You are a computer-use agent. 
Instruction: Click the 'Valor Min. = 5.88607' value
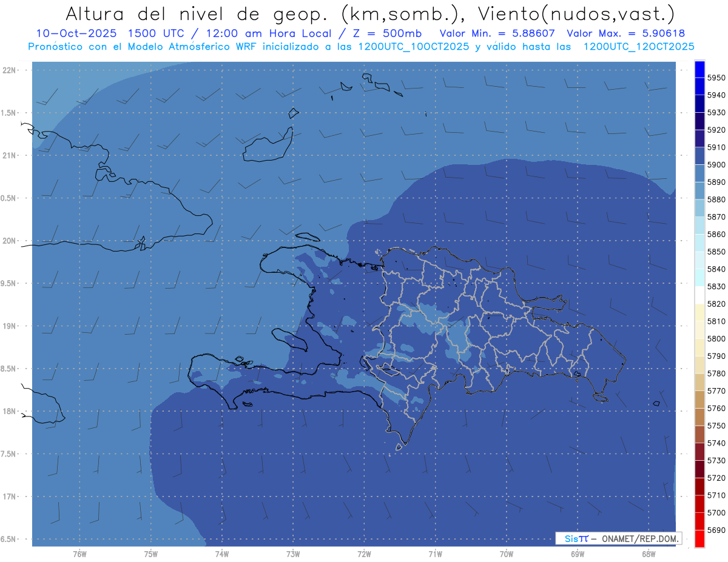pyautogui.click(x=497, y=34)
